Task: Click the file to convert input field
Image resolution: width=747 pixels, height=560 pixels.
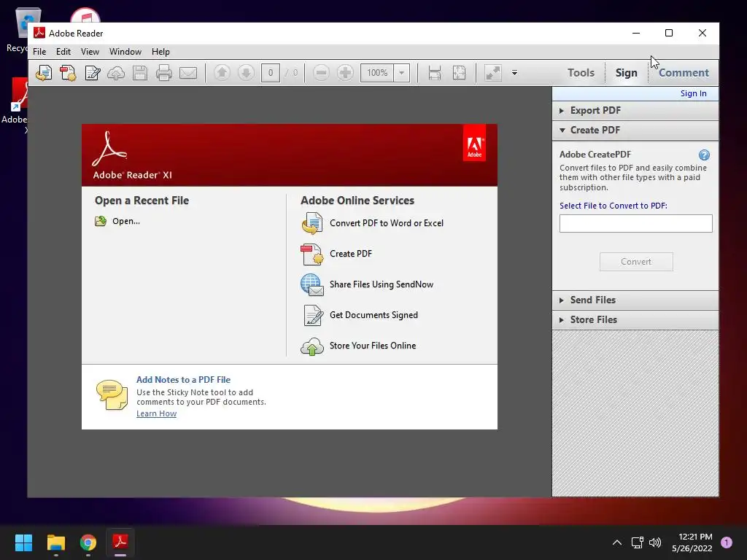Action: (636, 223)
